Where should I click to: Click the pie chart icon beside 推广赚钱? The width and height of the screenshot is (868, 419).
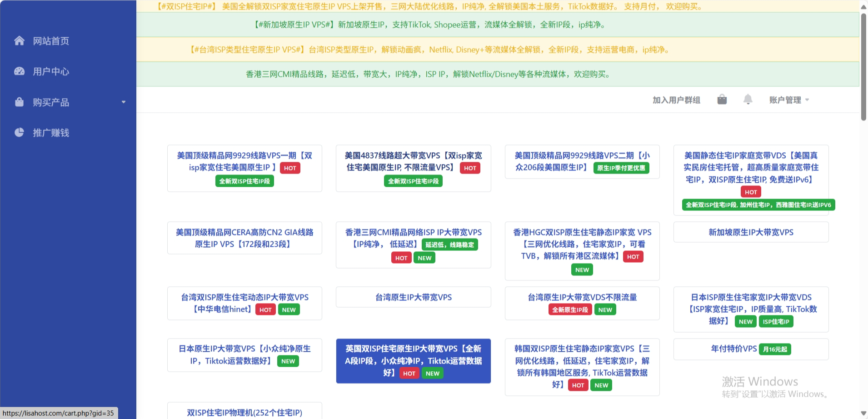[x=19, y=133]
